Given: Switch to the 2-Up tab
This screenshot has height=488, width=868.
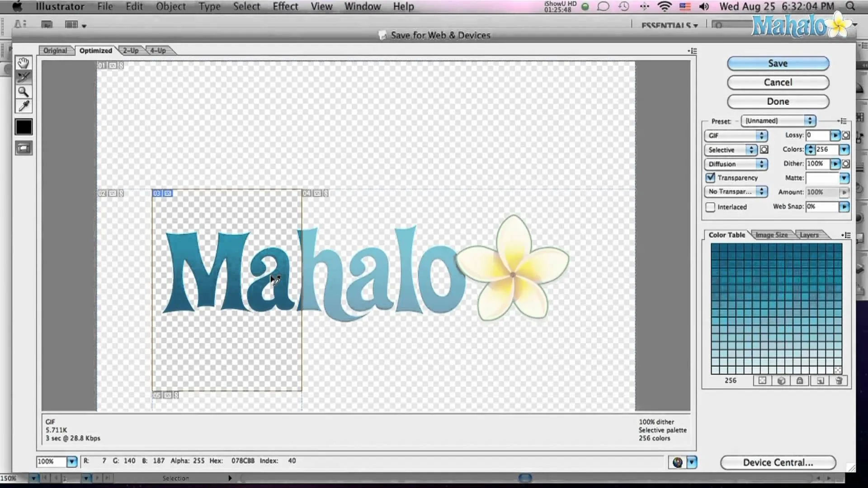Looking at the screenshot, I should [x=131, y=51].
